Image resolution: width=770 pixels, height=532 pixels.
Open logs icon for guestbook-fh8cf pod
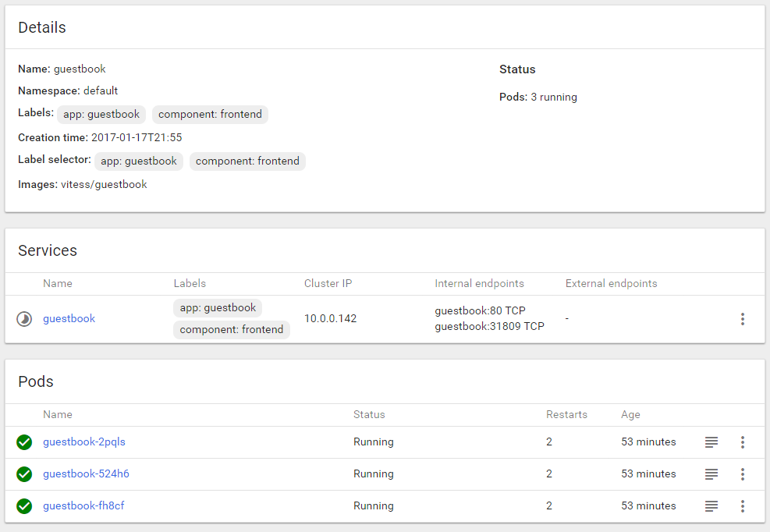[x=711, y=506]
